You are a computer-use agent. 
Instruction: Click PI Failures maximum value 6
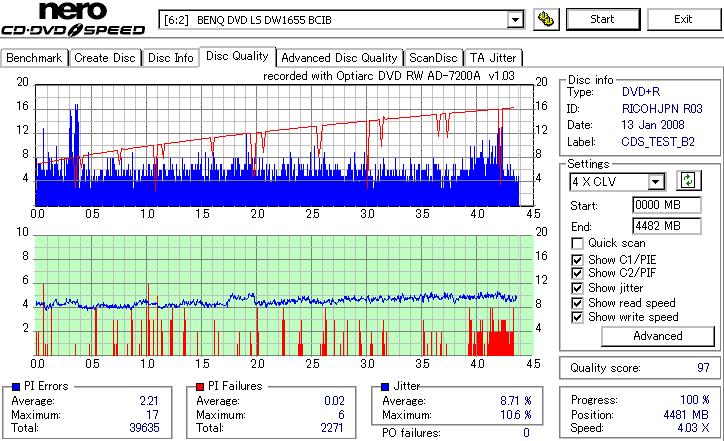pyautogui.click(x=341, y=415)
